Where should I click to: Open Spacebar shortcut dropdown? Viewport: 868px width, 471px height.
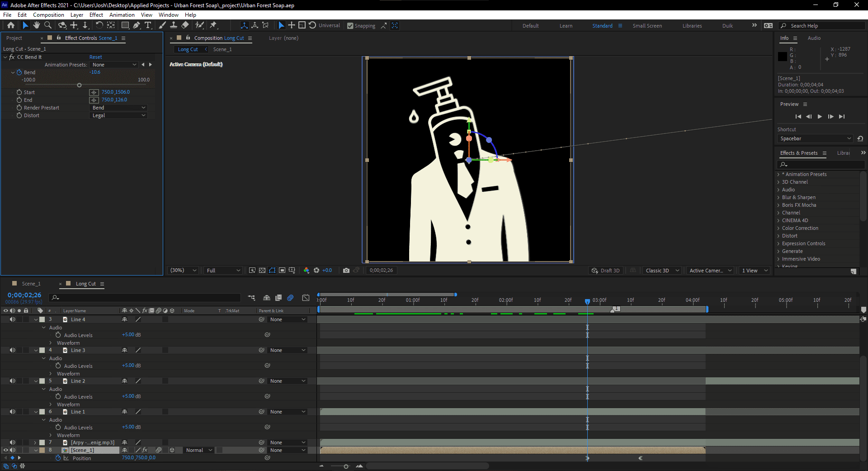[x=816, y=138]
